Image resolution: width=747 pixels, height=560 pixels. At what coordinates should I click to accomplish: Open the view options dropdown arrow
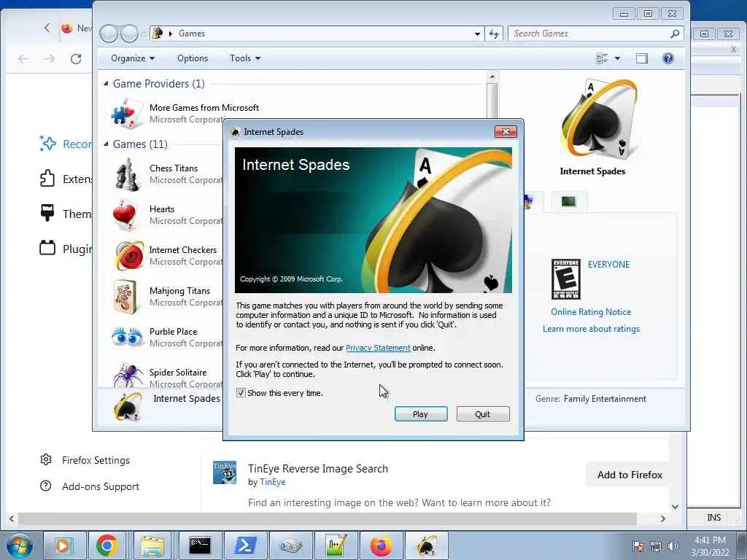pos(617,58)
